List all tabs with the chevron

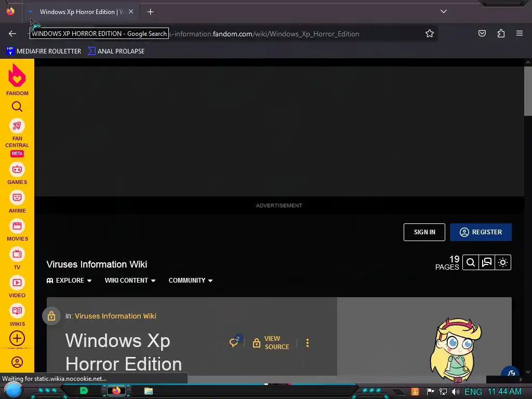tap(444, 11)
